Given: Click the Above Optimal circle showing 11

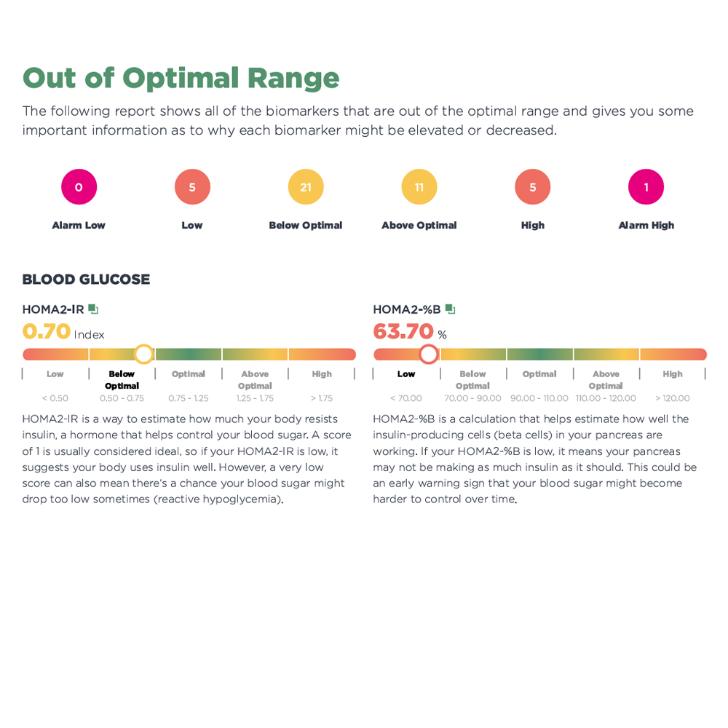Looking at the screenshot, I should coord(419,187).
